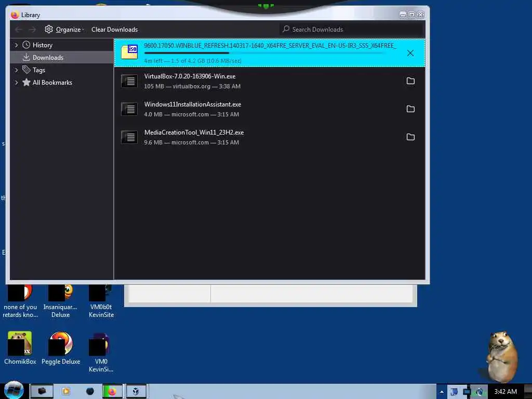Click the hamster desktop mascot

coord(501,357)
